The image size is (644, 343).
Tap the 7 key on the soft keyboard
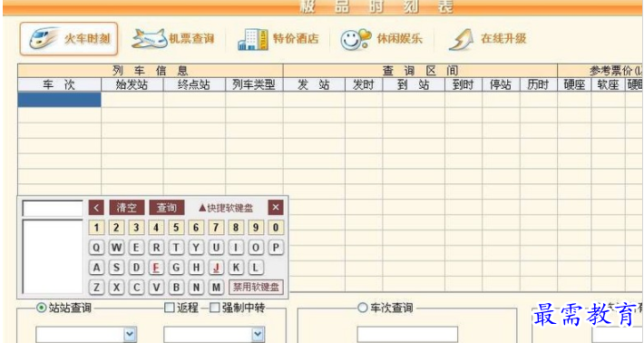(216, 227)
